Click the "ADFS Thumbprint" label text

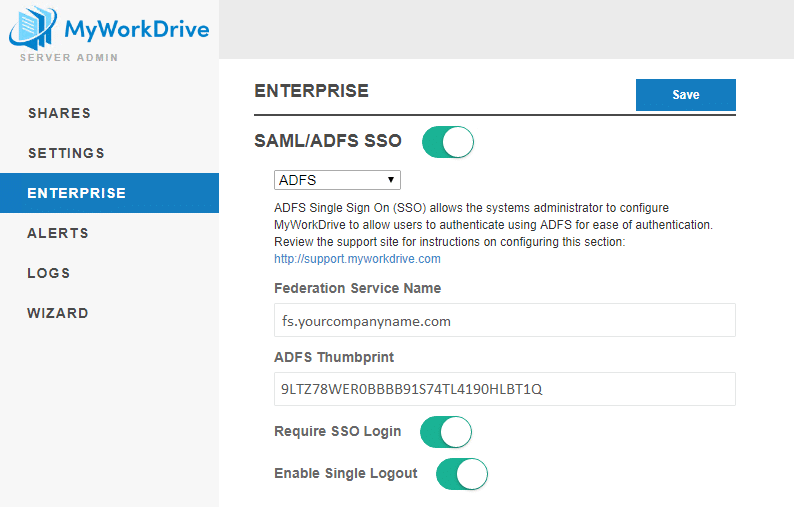tap(332, 356)
